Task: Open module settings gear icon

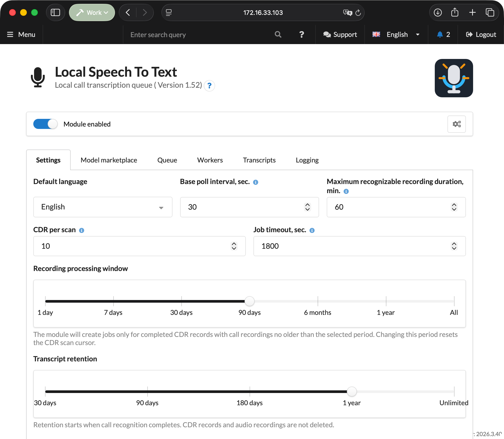Action: click(x=457, y=124)
